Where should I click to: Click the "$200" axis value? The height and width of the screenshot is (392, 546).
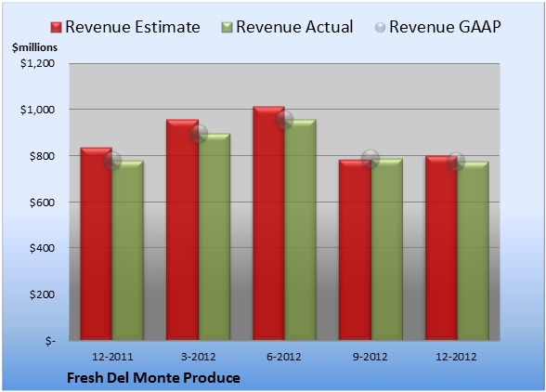pyautogui.click(x=42, y=294)
